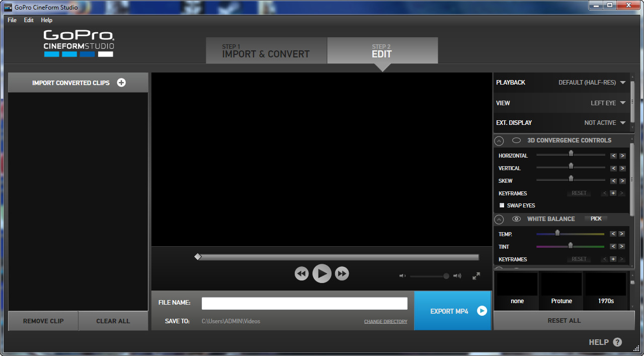Raise Temp. with its right arrow
The width and height of the screenshot is (644, 356).
point(622,234)
